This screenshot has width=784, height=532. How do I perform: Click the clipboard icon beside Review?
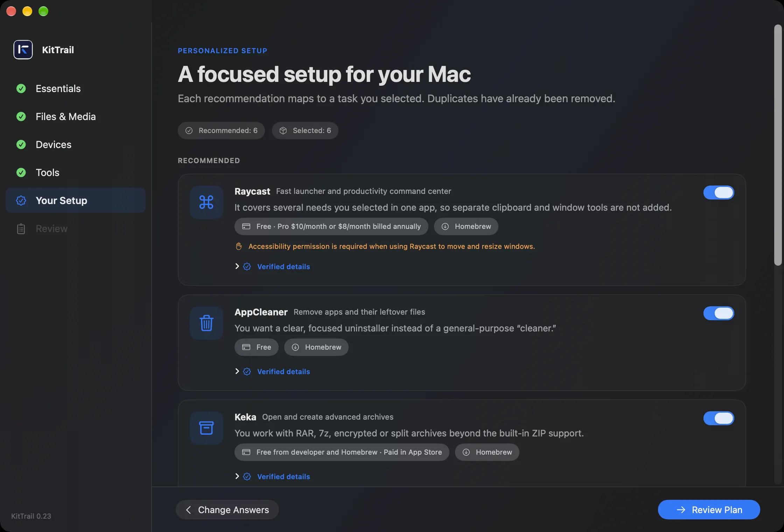click(x=21, y=229)
